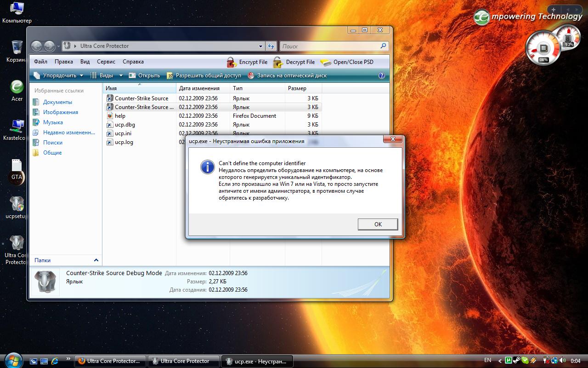Screen dimensions: 588x368
Task: Open the Упорядочить dropdown menu
Action: pyautogui.click(x=58, y=75)
